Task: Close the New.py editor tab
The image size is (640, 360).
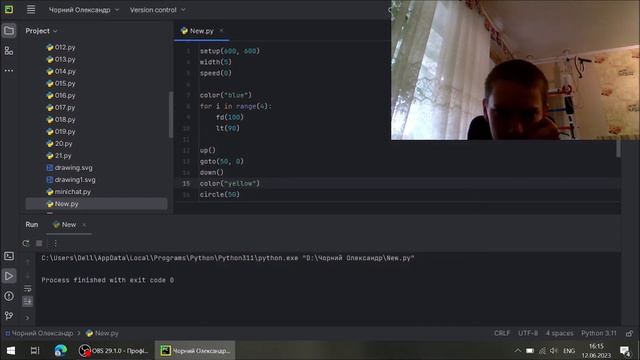Action: pyautogui.click(x=221, y=31)
